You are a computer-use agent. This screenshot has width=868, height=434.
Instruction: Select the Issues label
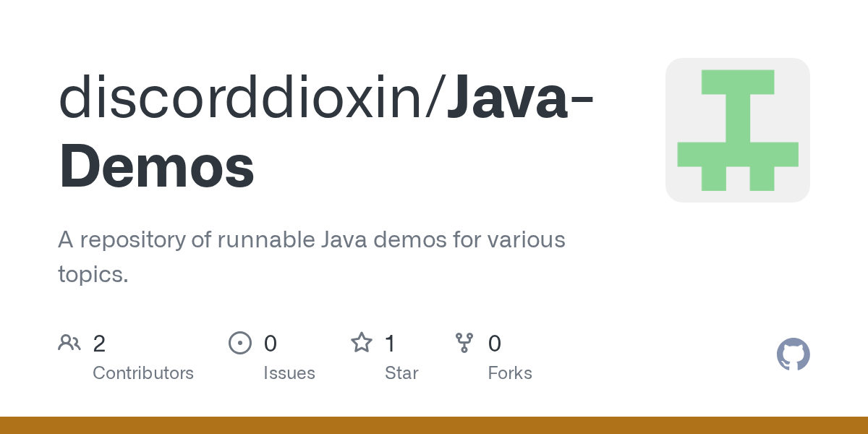pyautogui.click(x=289, y=373)
